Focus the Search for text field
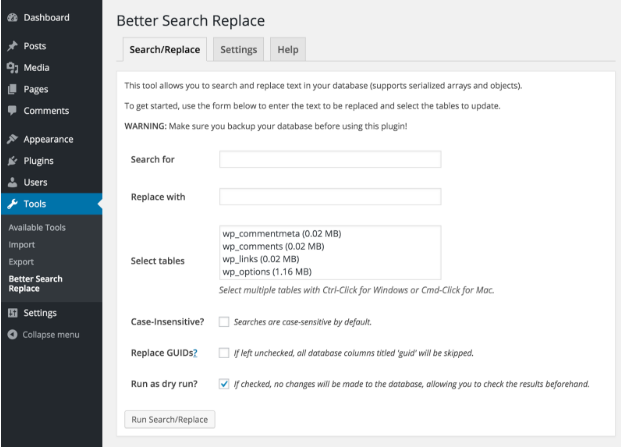The height and width of the screenshot is (447, 621). point(330,159)
